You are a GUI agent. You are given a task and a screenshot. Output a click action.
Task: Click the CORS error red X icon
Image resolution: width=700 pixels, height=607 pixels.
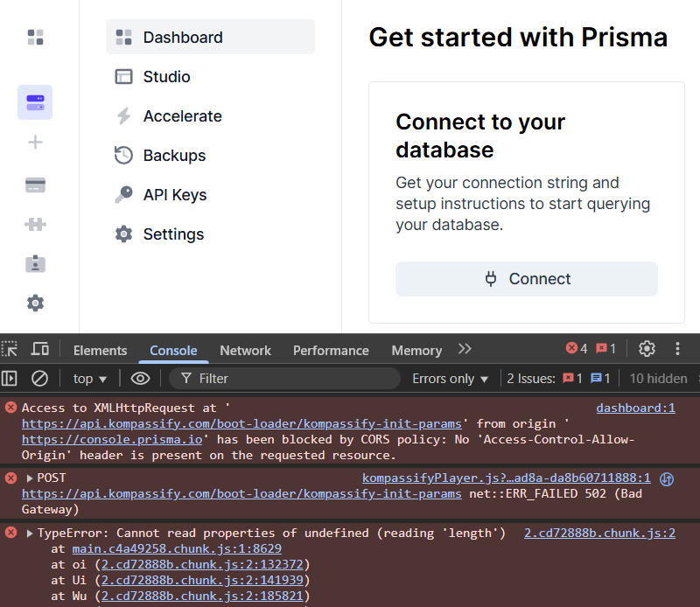click(x=11, y=407)
